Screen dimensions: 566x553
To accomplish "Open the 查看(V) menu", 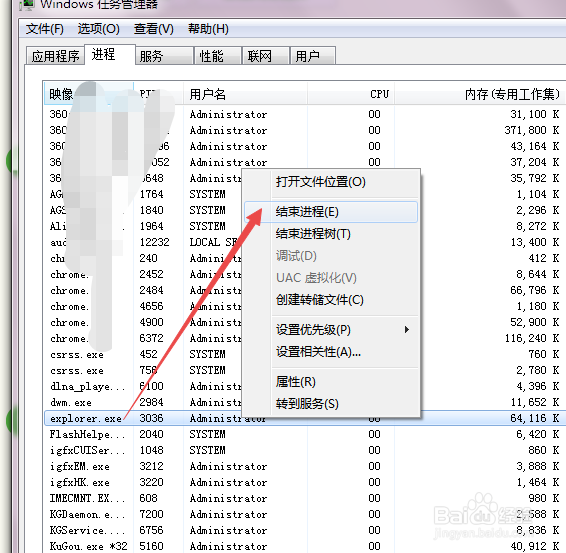I will click(x=154, y=29).
